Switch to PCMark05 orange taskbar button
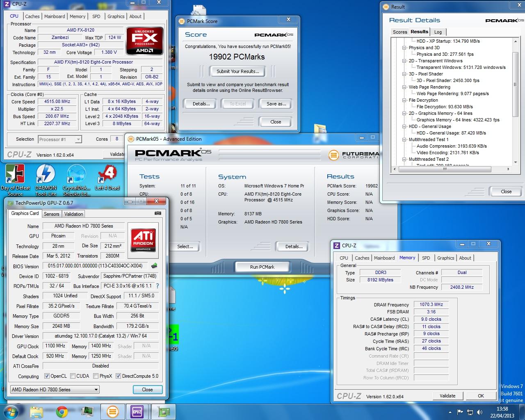 (113, 411)
